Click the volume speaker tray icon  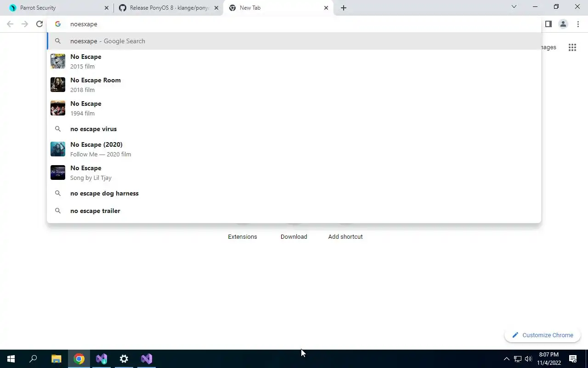[x=528, y=359]
